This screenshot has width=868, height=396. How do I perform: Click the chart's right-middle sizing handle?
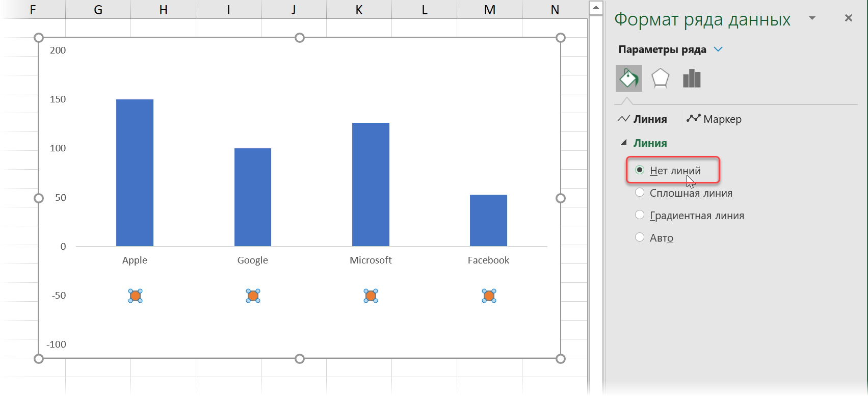coord(561,198)
